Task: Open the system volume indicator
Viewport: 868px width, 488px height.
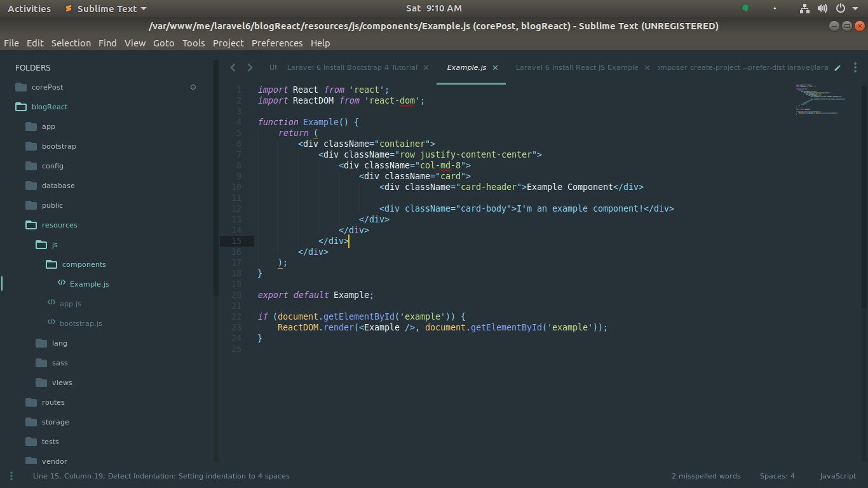Action: [x=822, y=8]
